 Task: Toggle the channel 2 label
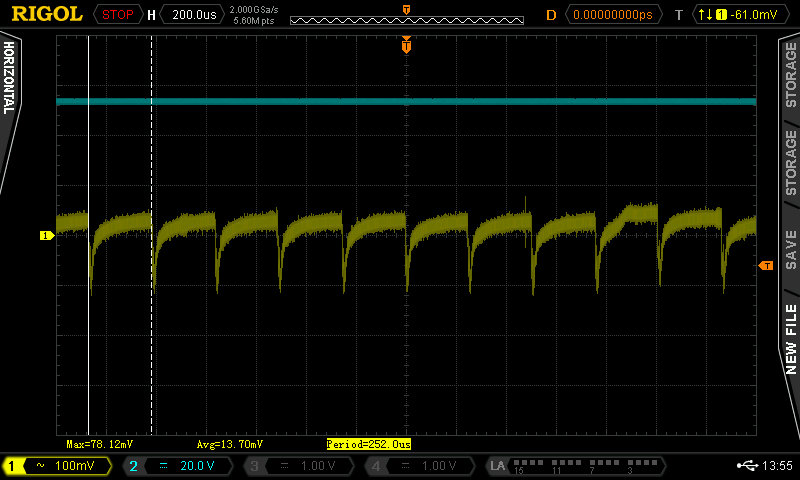[133, 466]
